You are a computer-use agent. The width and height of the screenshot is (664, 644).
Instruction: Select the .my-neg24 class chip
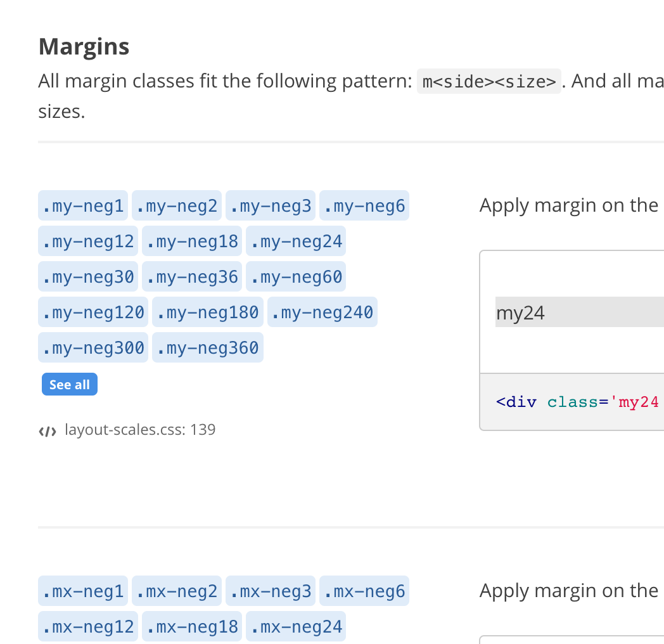pos(295,240)
